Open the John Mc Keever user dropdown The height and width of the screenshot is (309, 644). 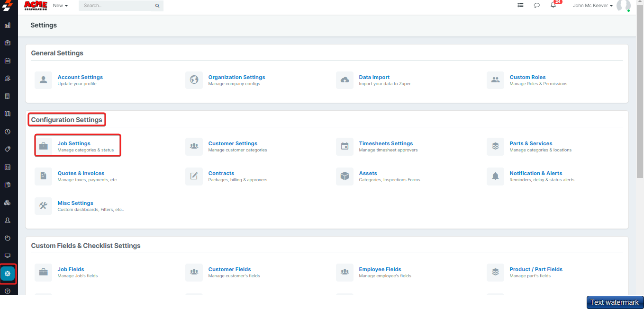[593, 6]
